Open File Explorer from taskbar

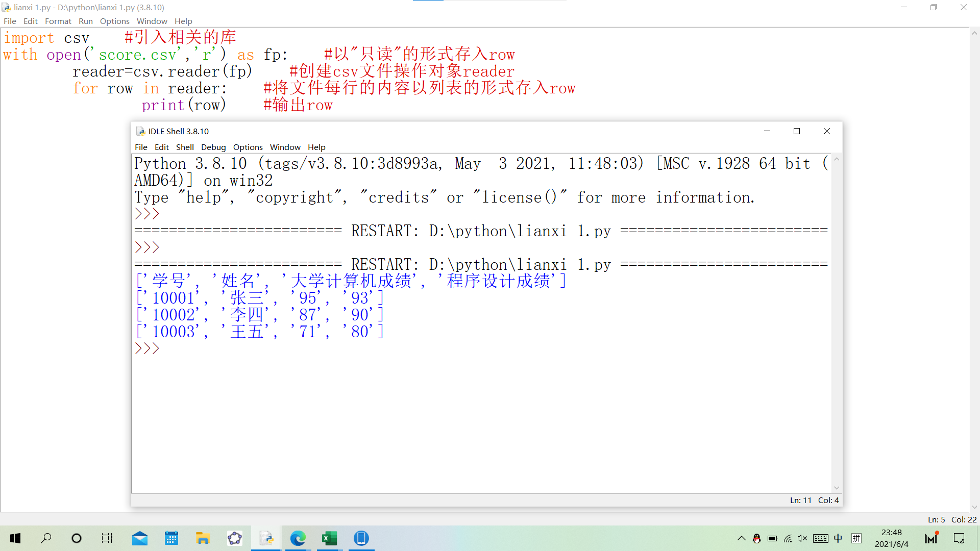point(203,538)
